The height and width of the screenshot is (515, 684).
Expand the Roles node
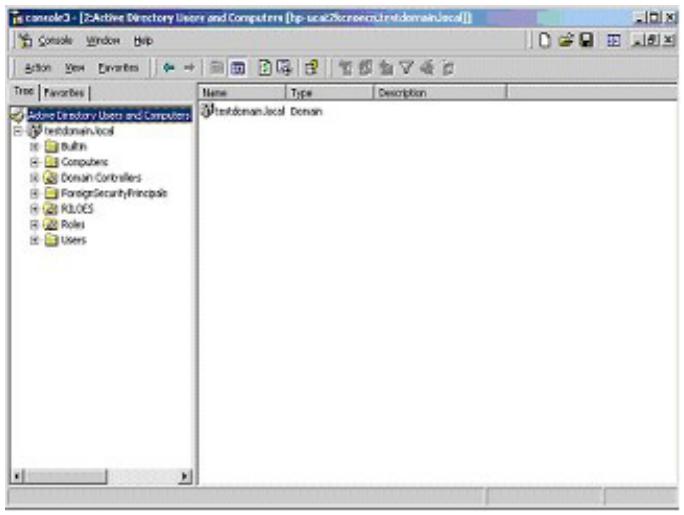click(34, 225)
